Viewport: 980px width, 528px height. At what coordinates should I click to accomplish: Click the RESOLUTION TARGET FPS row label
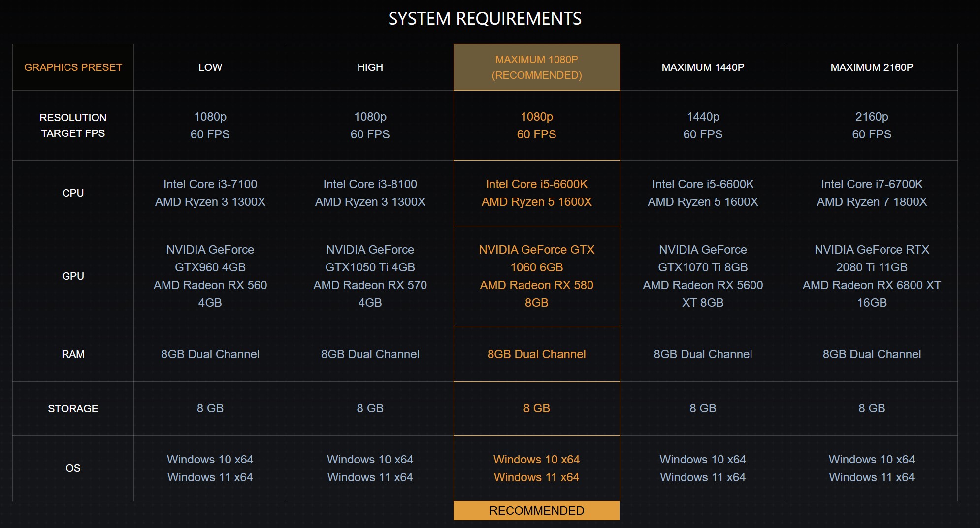pos(73,125)
